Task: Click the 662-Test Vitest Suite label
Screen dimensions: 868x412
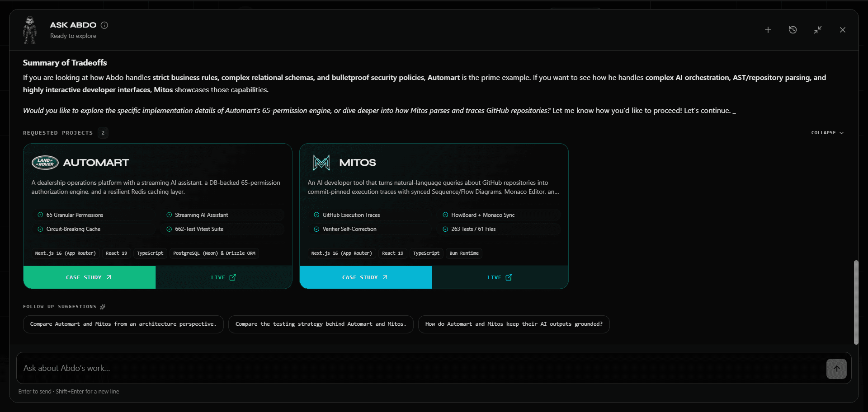Action: 199,229
